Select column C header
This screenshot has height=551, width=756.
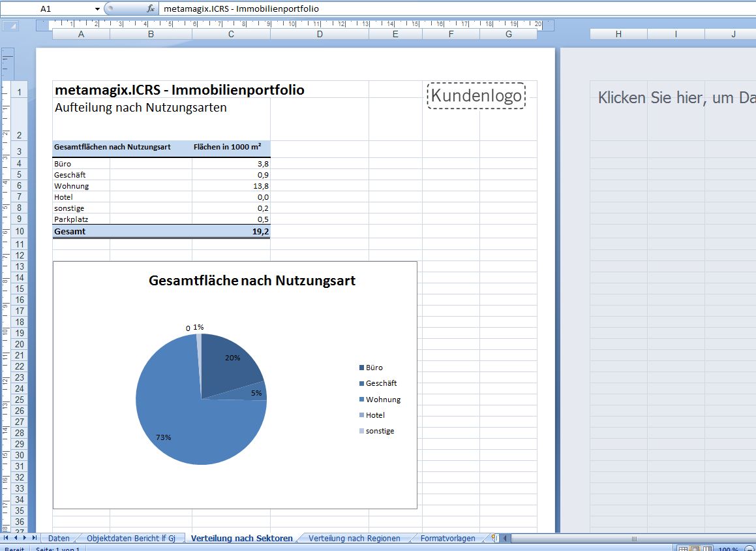(x=231, y=34)
